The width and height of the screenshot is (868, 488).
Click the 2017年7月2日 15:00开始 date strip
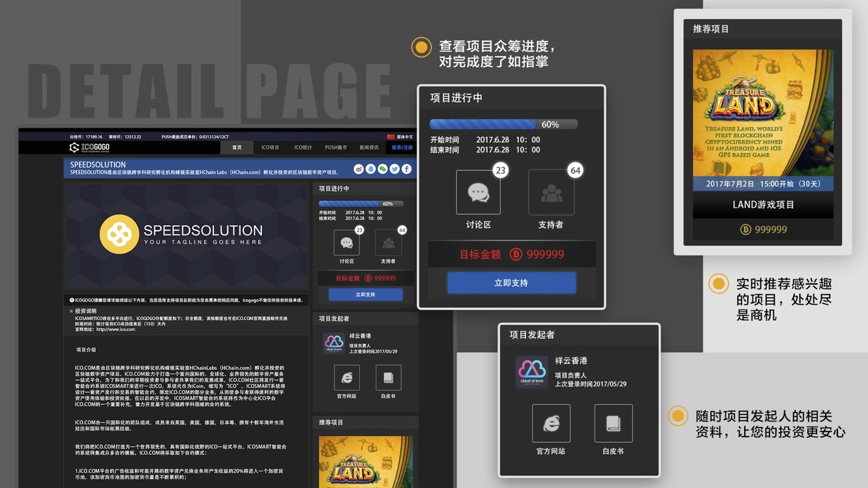pyautogui.click(x=763, y=184)
